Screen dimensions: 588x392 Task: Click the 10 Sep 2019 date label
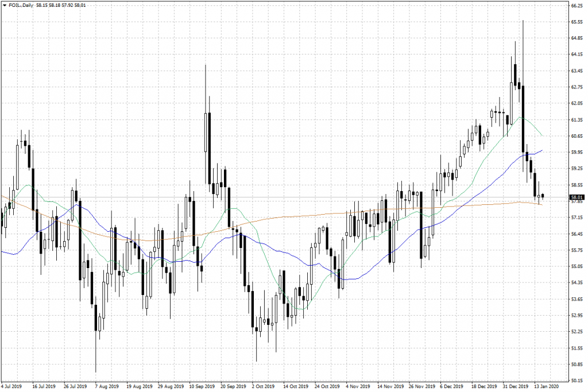(x=202, y=386)
